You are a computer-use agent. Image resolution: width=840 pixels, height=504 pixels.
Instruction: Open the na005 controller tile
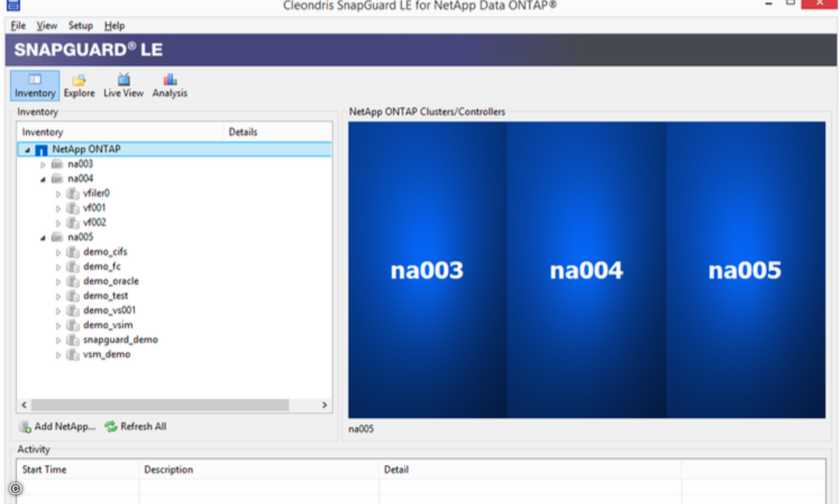coord(745,270)
